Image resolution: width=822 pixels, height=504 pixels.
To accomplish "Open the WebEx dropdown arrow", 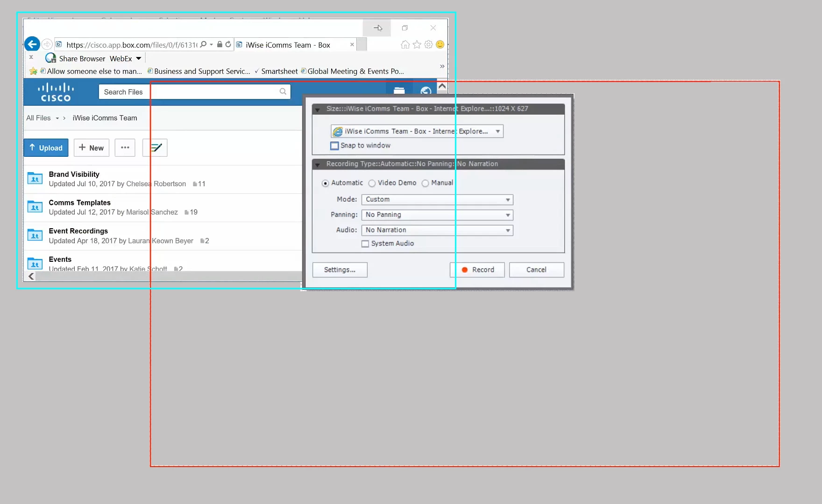I will click(x=139, y=58).
